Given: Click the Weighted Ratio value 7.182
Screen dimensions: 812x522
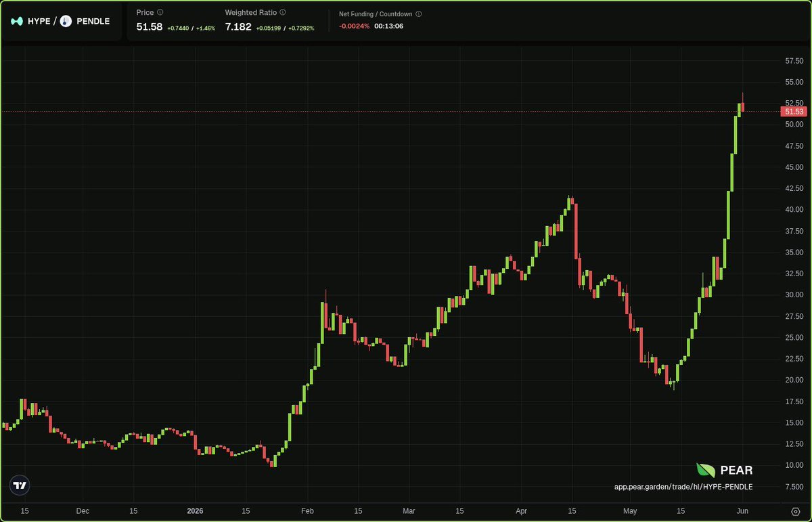Looking at the screenshot, I should 238,27.
